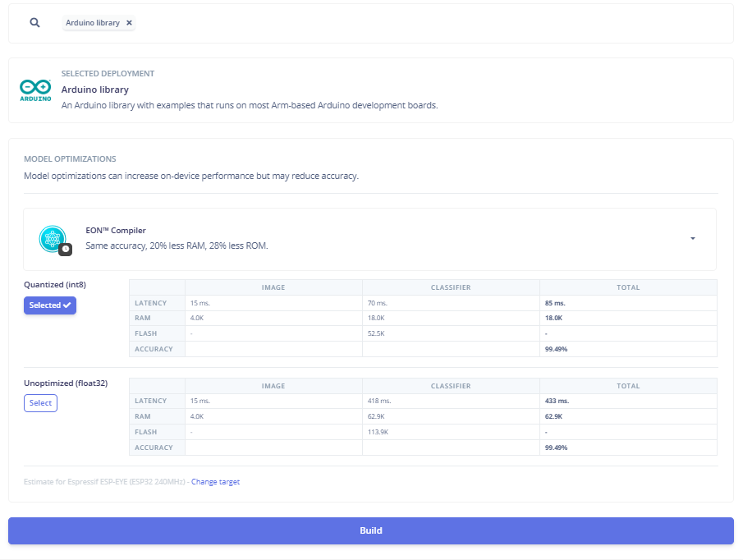
Task: Click the EON Compiler circular icon
Action: point(53,238)
